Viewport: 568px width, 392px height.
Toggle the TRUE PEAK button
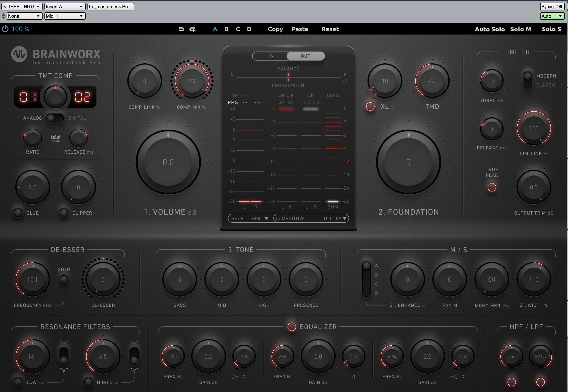click(492, 187)
